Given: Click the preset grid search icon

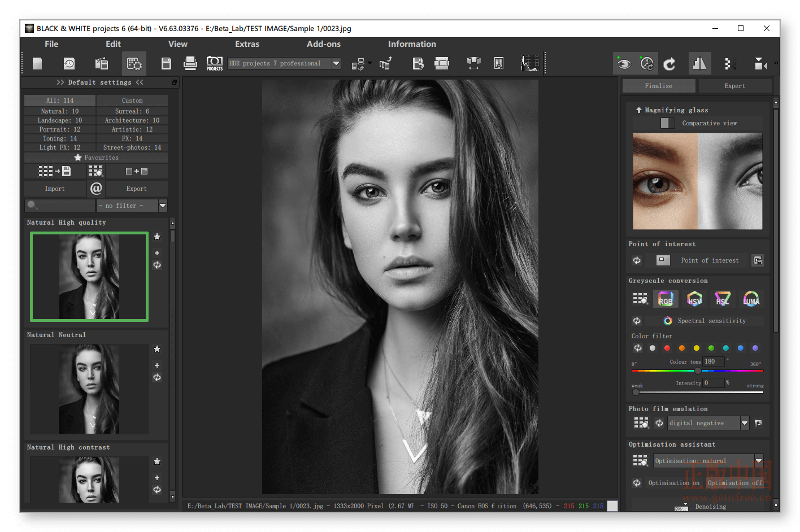Looking at the screenshot, I should (95, 171).
